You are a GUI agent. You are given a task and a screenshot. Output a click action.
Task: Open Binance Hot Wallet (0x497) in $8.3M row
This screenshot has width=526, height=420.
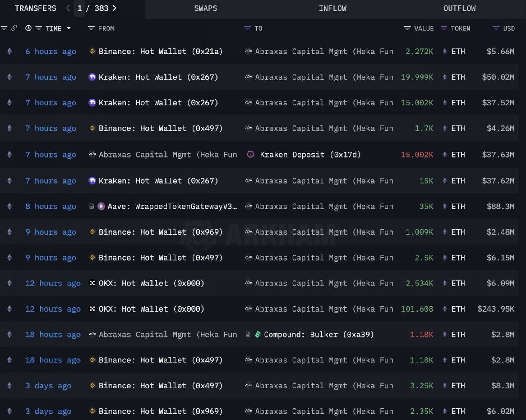coord(161,386)
